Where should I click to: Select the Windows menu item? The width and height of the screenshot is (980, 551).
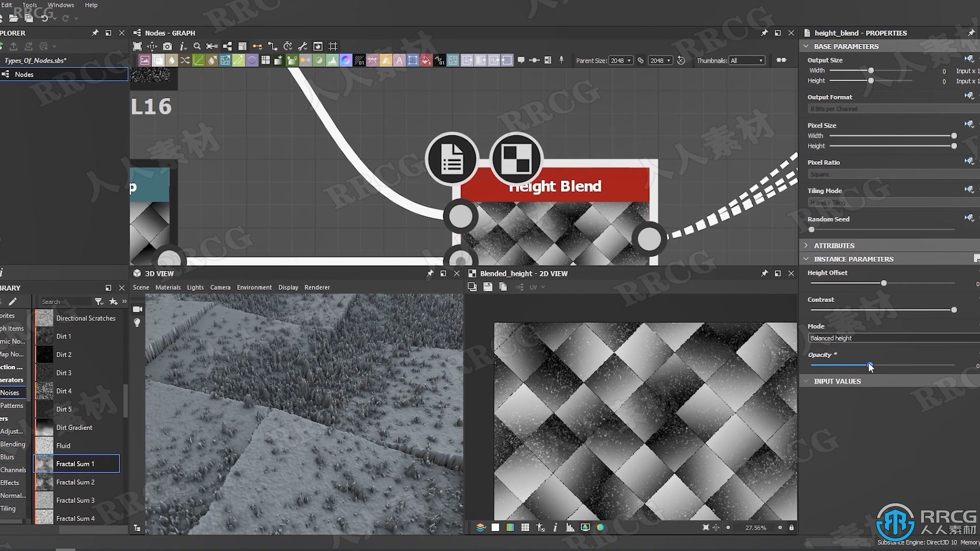[x=61, y=5]
